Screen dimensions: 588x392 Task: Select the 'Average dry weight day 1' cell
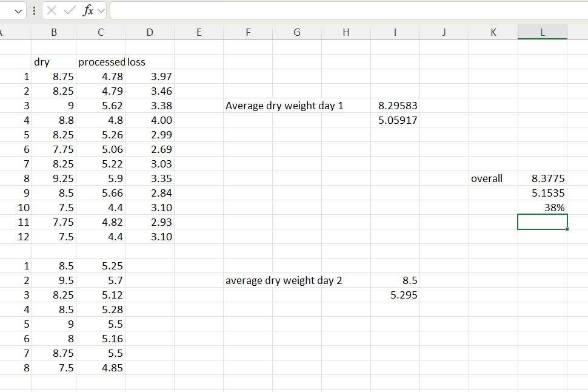pyautogui.click(x=284, y=106)
